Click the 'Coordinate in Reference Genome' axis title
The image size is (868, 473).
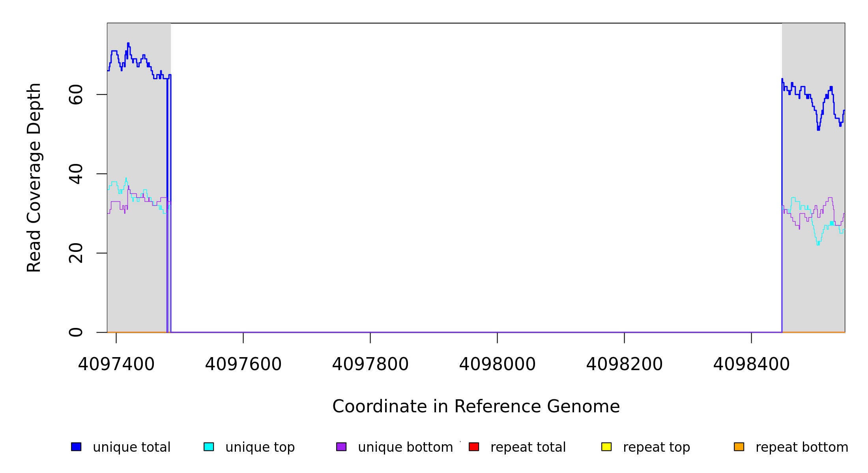476,406
